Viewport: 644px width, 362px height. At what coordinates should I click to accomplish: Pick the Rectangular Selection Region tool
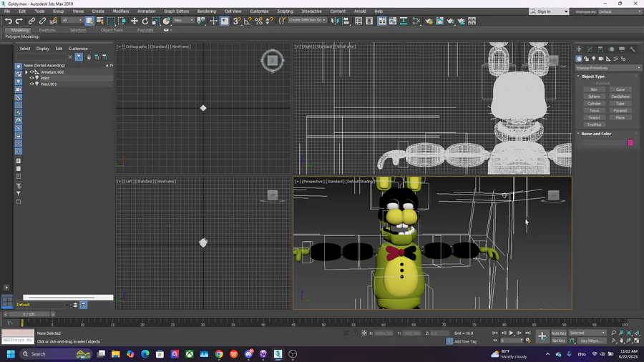(111, 21)
